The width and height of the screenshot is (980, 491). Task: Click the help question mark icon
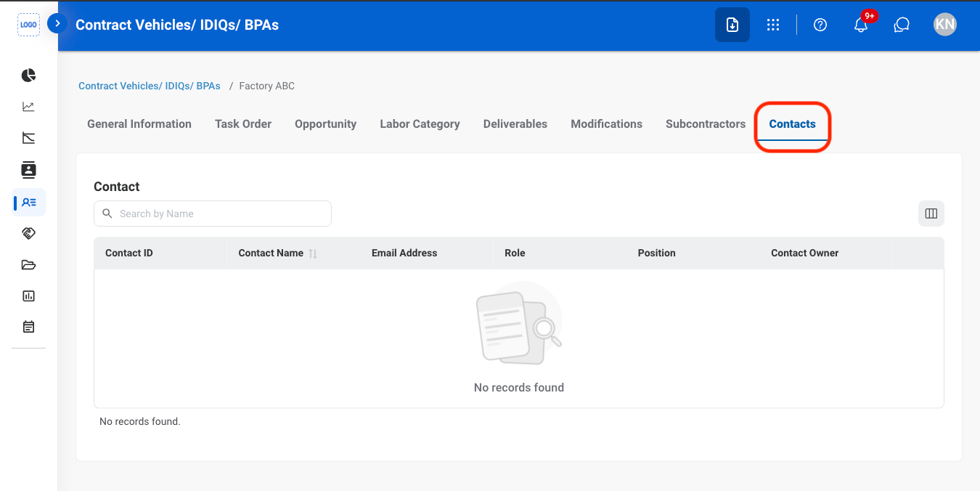(820, 25)
